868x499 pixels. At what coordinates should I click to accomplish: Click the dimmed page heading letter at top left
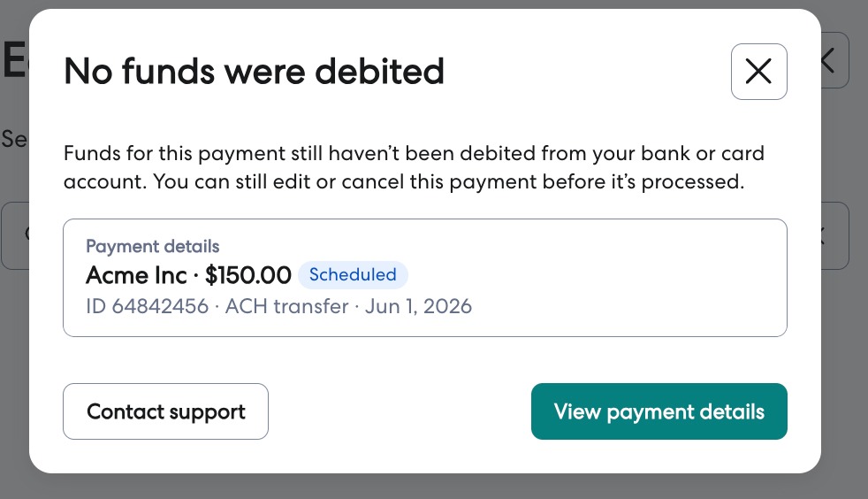[14, 60]
